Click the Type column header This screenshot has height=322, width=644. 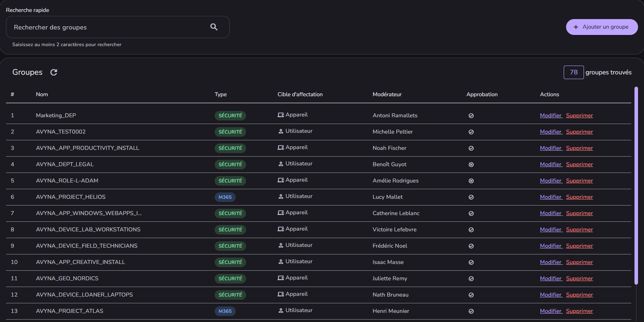tap(221, 95)
